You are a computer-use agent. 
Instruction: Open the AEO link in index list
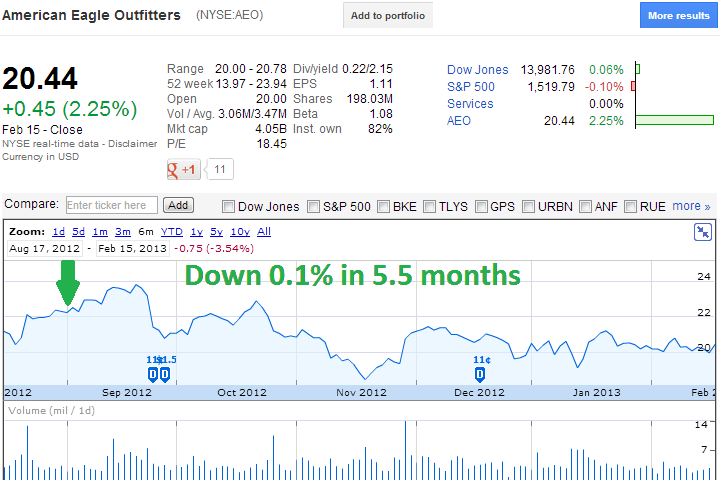pyautogui.click(x=459, y=121)
